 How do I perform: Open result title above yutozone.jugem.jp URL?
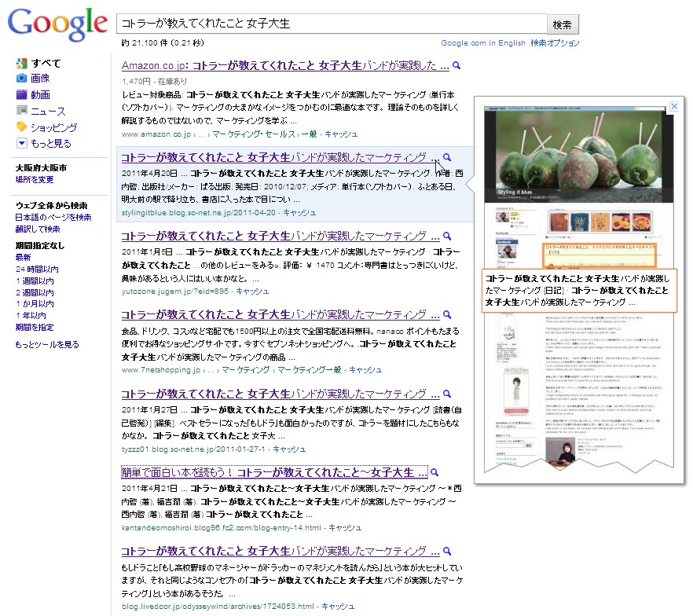280,236
